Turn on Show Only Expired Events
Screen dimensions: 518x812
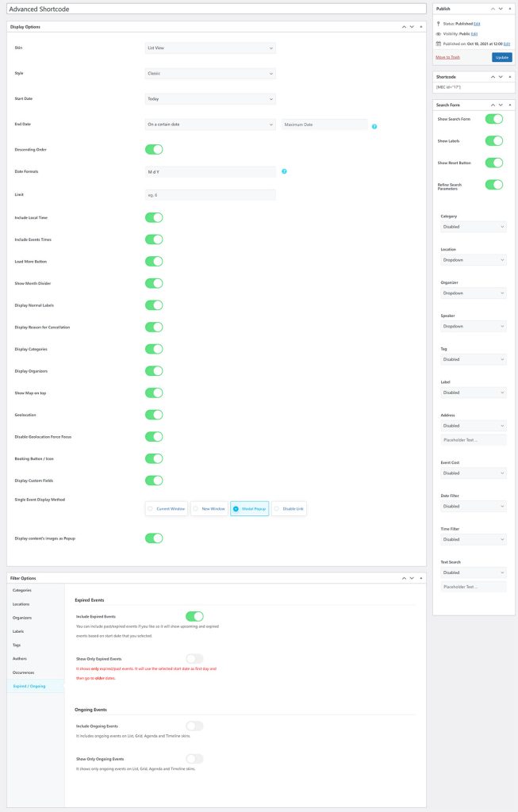tap(194, 658)
